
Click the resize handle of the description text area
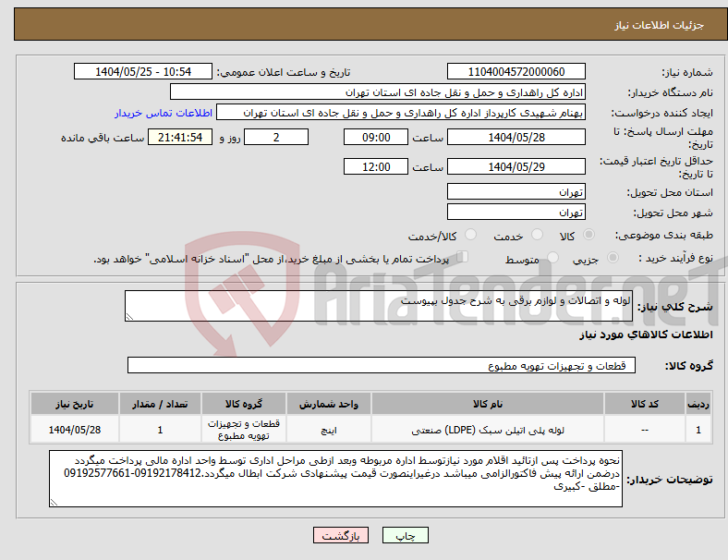pyautogui.click(x=129, y=317)
